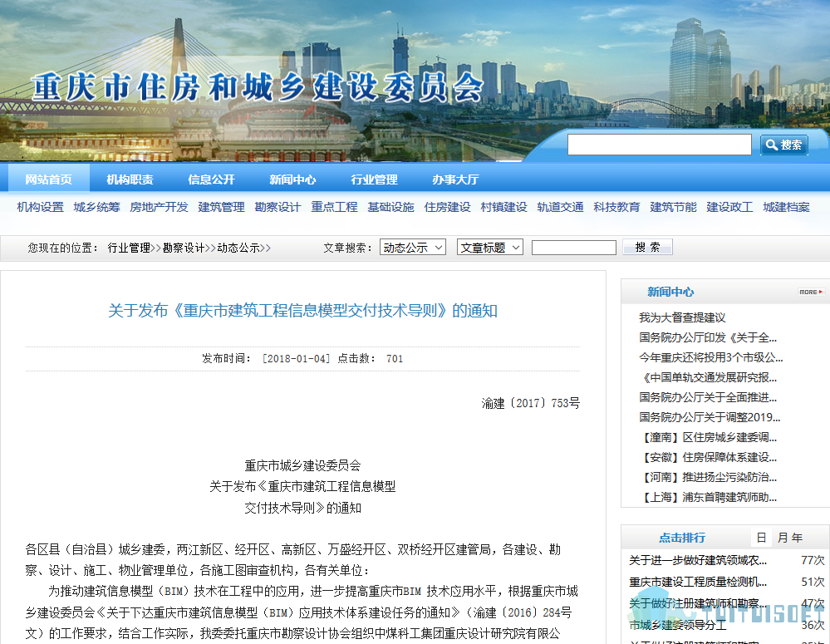Click the blue 搜索 button with magnifier icon
Image resolution: width=830 pixels, height=644 pixels.
tap(784, 145)
